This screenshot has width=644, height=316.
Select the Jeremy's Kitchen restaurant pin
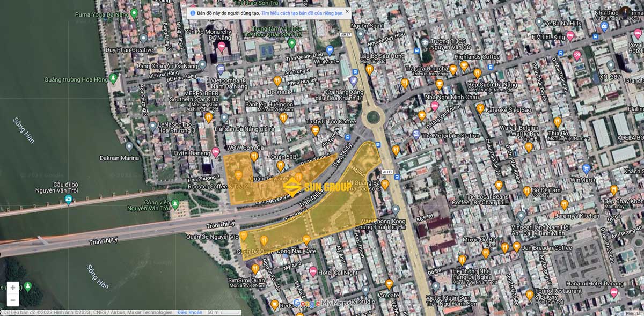click(564, 204)
